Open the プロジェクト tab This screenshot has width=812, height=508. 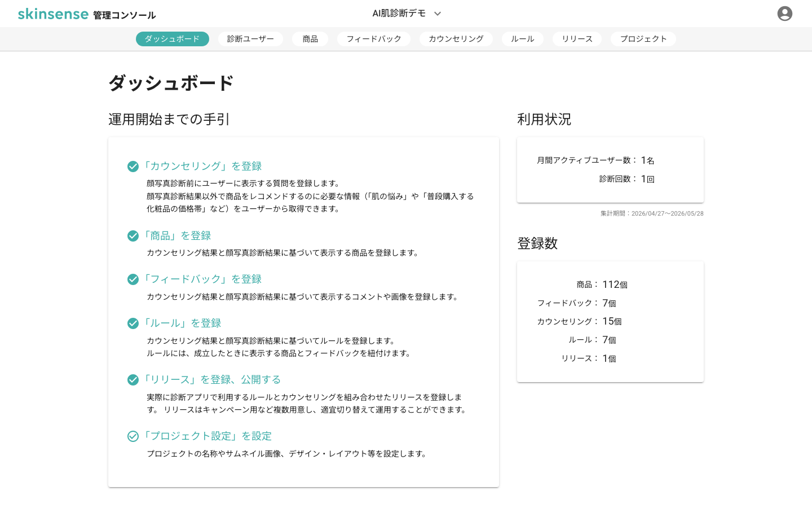[x=643, y=39]
